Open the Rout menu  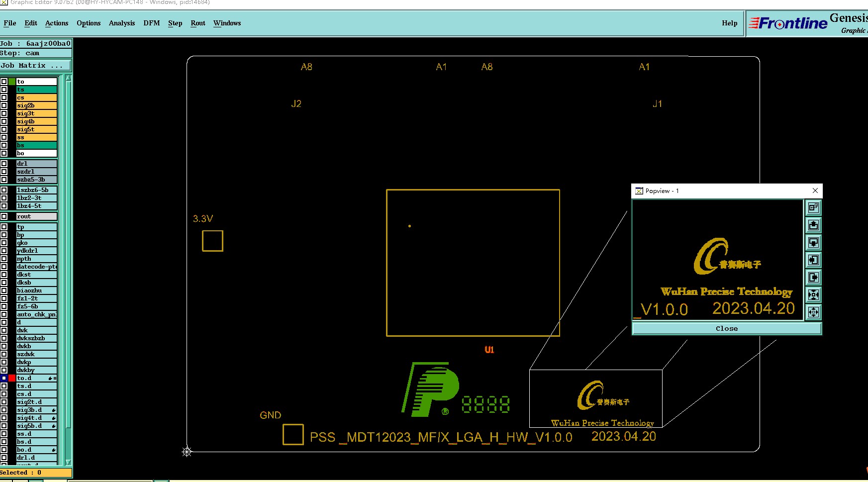(198, 23)
